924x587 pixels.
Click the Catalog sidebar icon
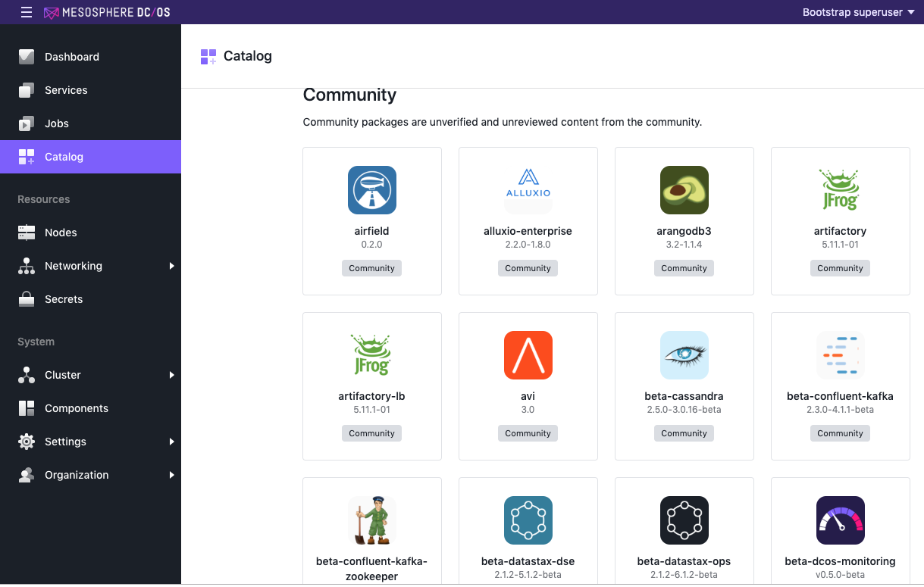pyautogui.click(x=27, y=157)
